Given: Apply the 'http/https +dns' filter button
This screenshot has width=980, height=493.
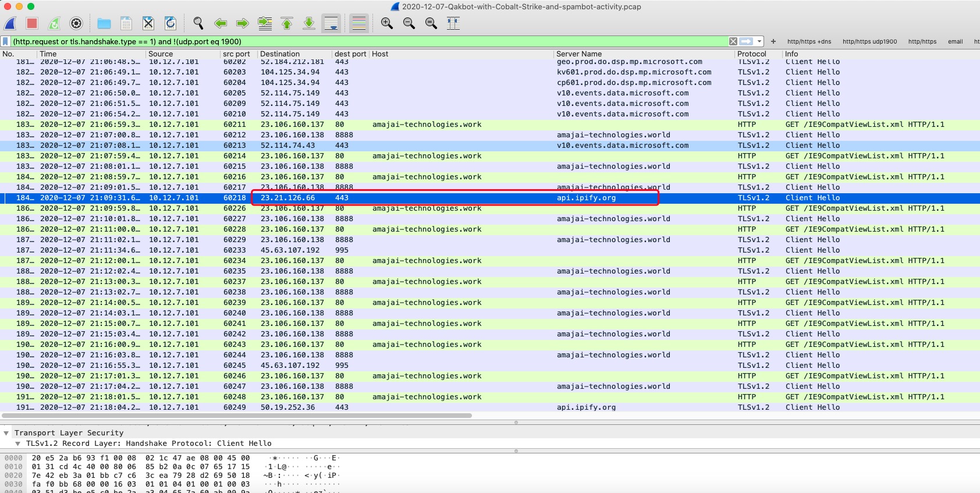Looking at the screenshot, I should (x=809, y=41).
